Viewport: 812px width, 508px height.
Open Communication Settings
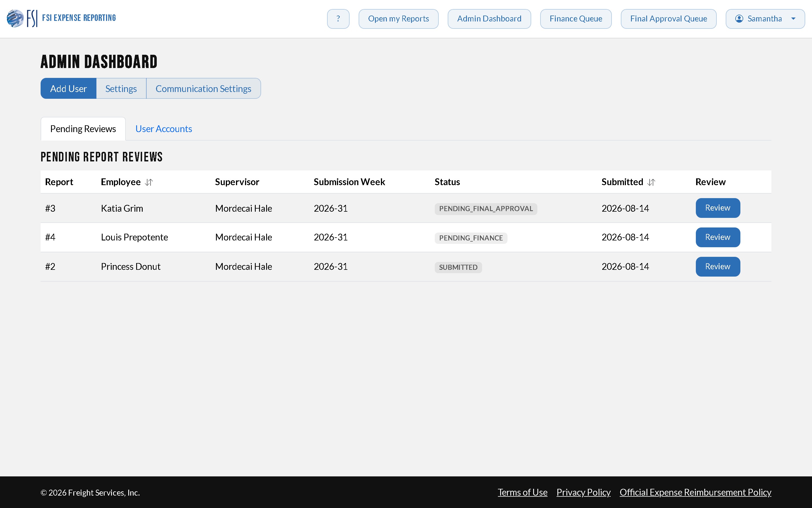click(203, 88)
